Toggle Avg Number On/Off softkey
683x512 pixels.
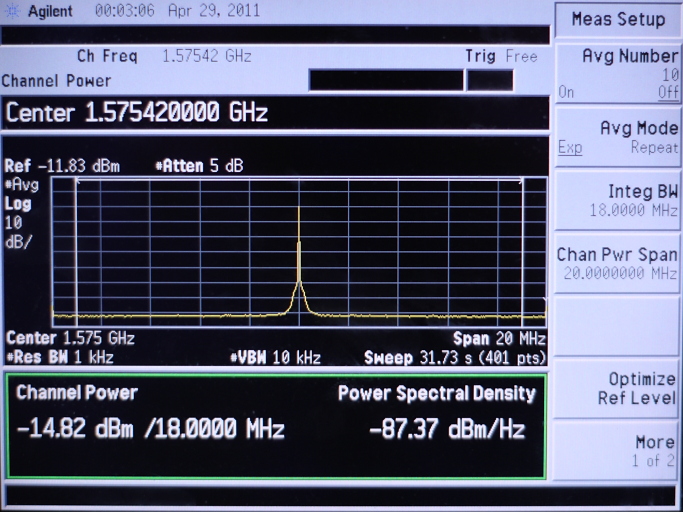pos(618,73)
